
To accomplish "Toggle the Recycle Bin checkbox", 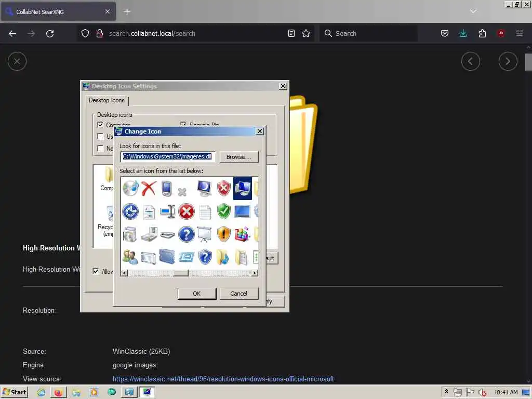I will click(x=183, y=124).
